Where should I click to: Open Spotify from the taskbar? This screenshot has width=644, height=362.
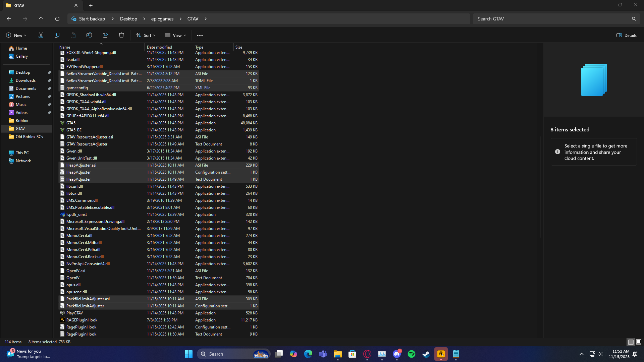click(x=412, y=354)
